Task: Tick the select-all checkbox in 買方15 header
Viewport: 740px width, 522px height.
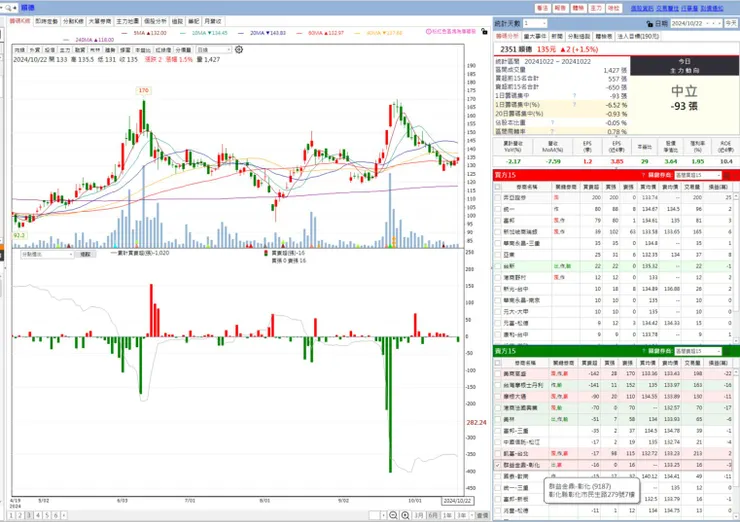Action: (x=497, y=187)
